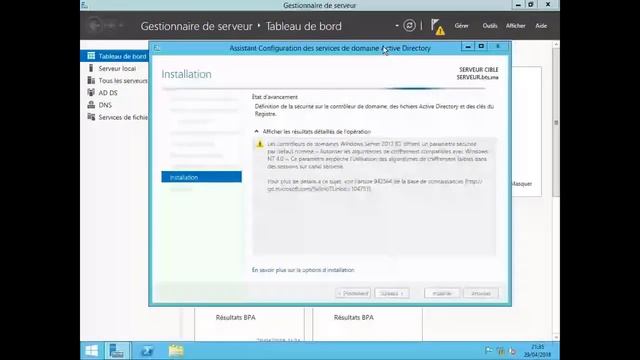The image size is (640, 360).
Task: Click the Précédent button in the wizard
Action: tap(353, 293)
